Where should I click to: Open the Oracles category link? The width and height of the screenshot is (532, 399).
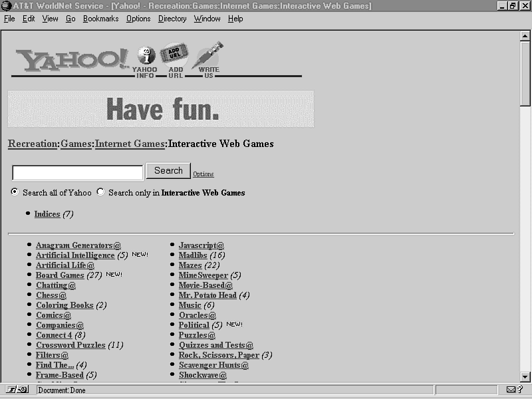tap(198, 315)
